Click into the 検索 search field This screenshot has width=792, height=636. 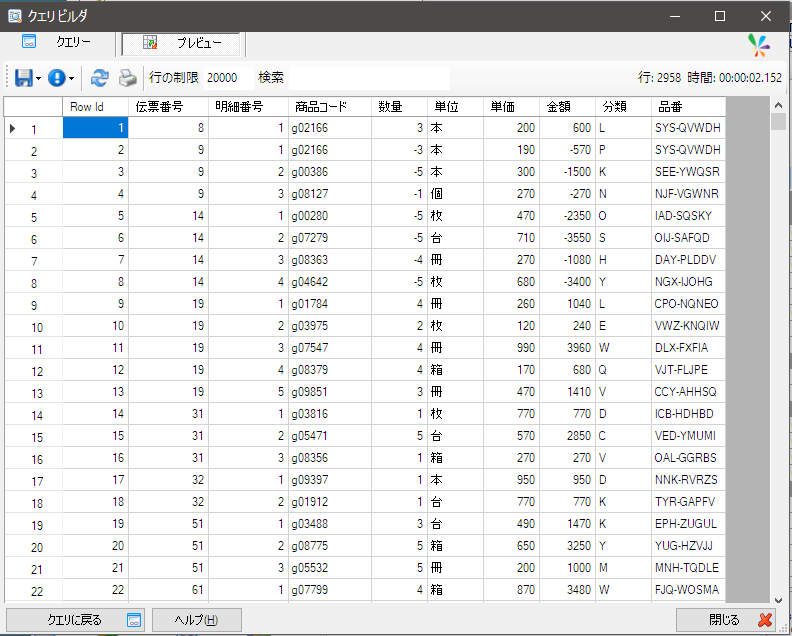(369, 78)
